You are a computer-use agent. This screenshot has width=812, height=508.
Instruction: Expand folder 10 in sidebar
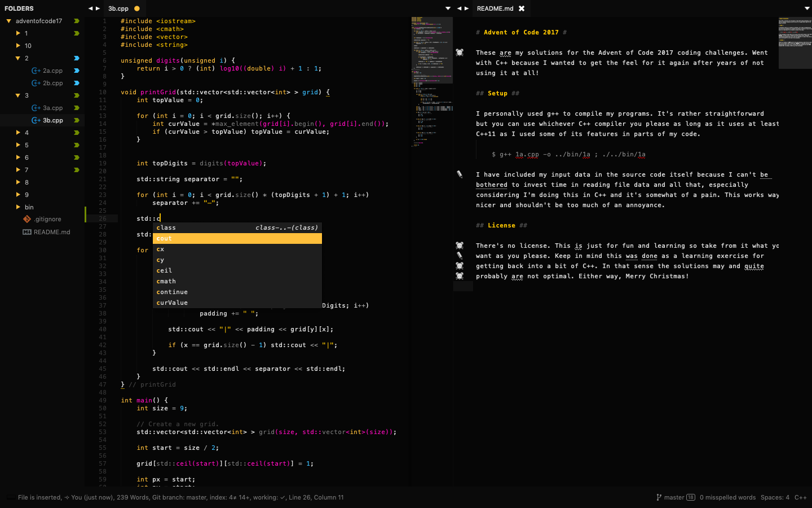pyautogui.click(x=18, y=46)
